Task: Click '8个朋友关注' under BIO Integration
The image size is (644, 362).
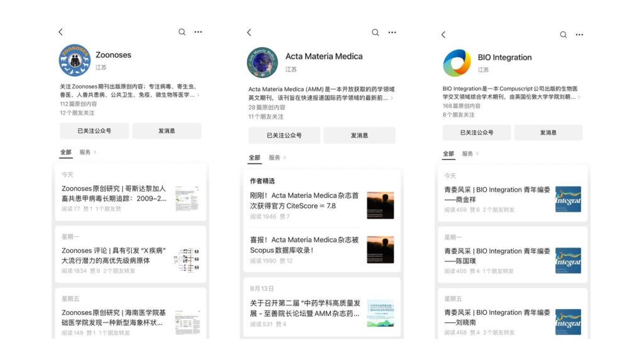Action: coord(458,115)
